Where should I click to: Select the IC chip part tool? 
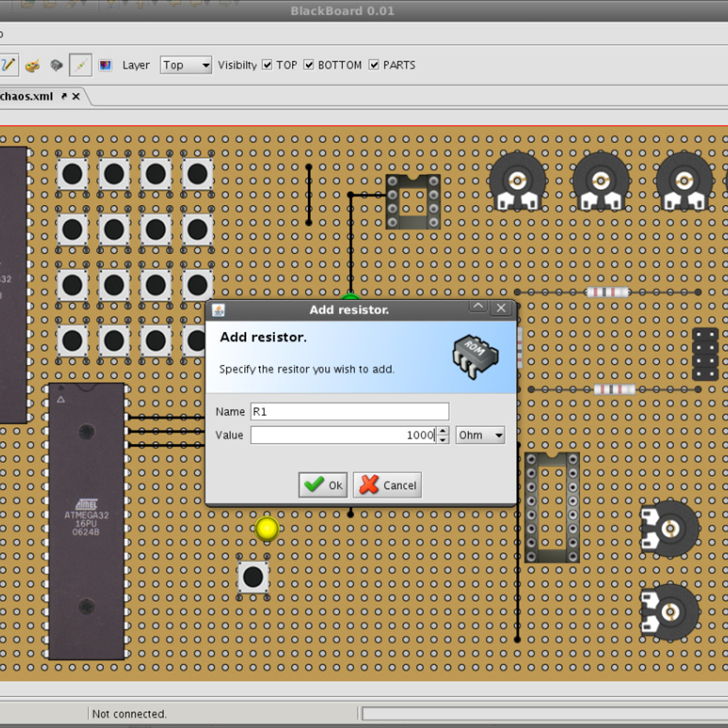(56, 65)
